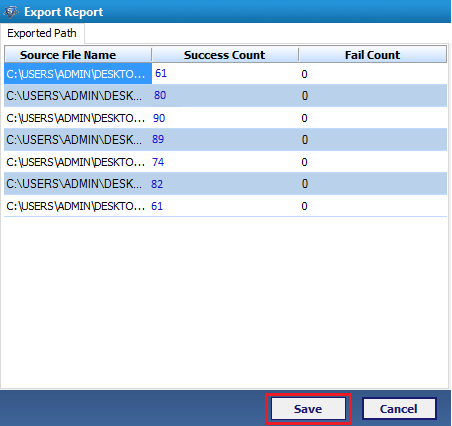
Task: Select the row with success count 80
Action: pos(225,96)
